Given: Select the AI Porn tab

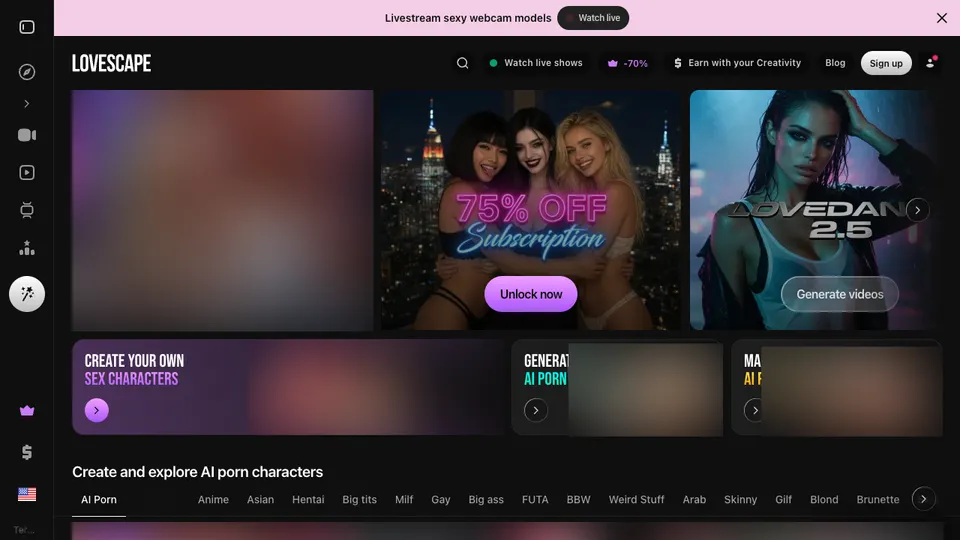Looking at the screenshot, I should pos(99,500).
